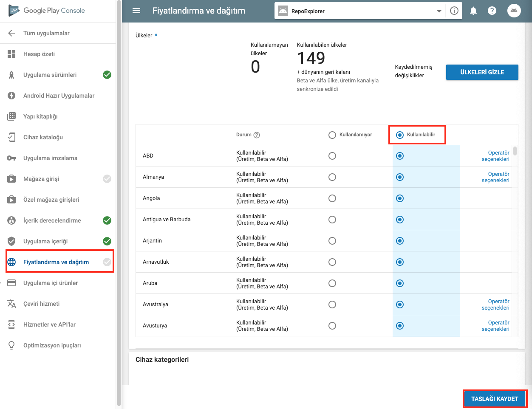532x409 pixels.
Task: Open Operatör seçenekleri for Almanya
Action: (495, 177)
